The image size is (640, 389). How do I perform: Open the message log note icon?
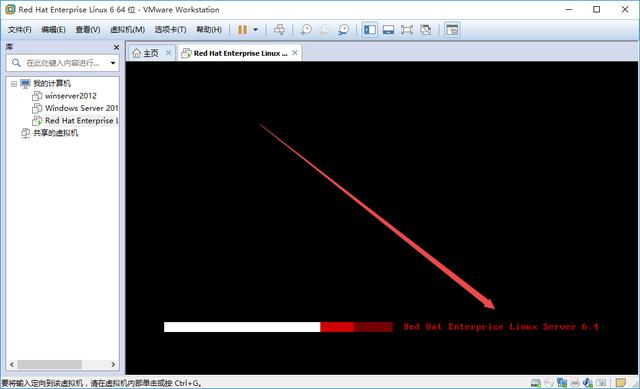pos(621,382)
